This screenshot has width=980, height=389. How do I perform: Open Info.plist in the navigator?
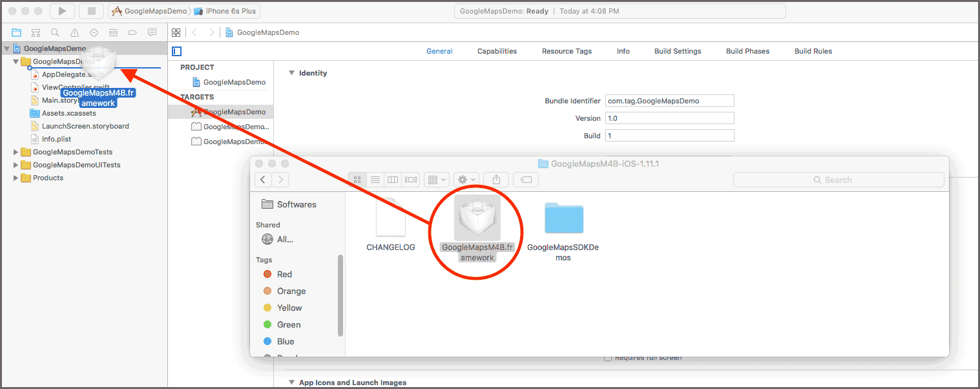pos(51,139)
